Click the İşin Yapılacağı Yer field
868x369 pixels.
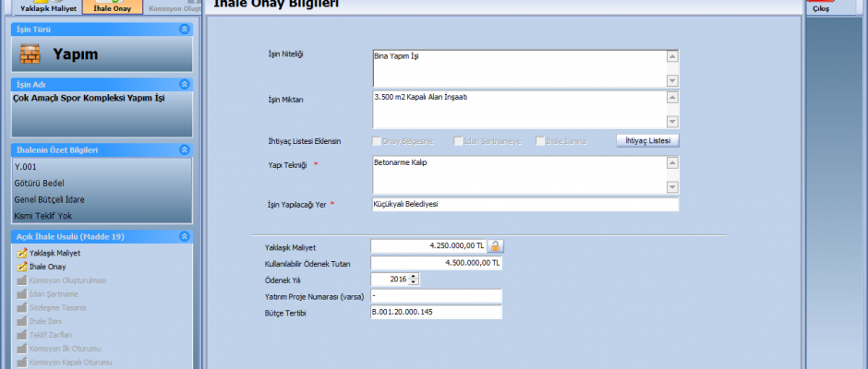click(x=524, y=204)
